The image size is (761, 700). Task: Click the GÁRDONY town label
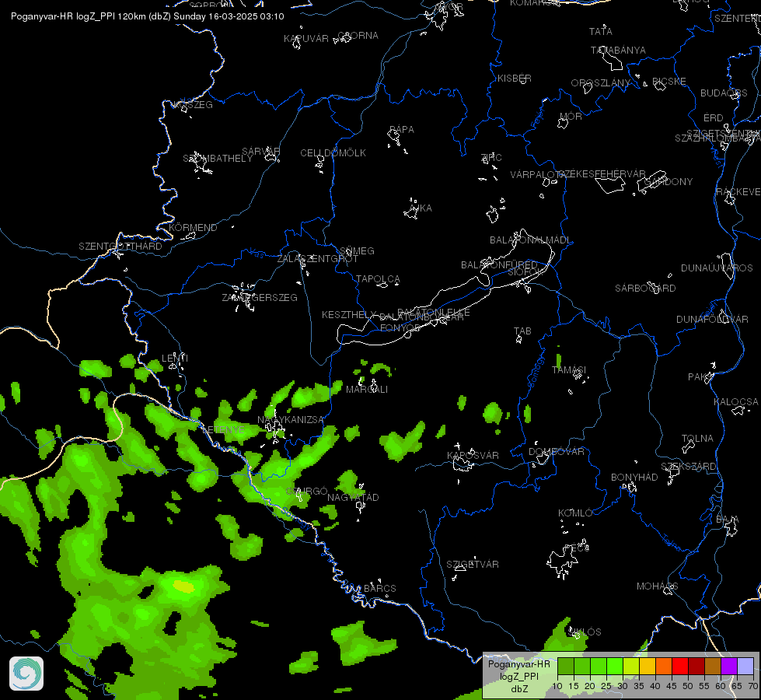(x=668, y=182)
